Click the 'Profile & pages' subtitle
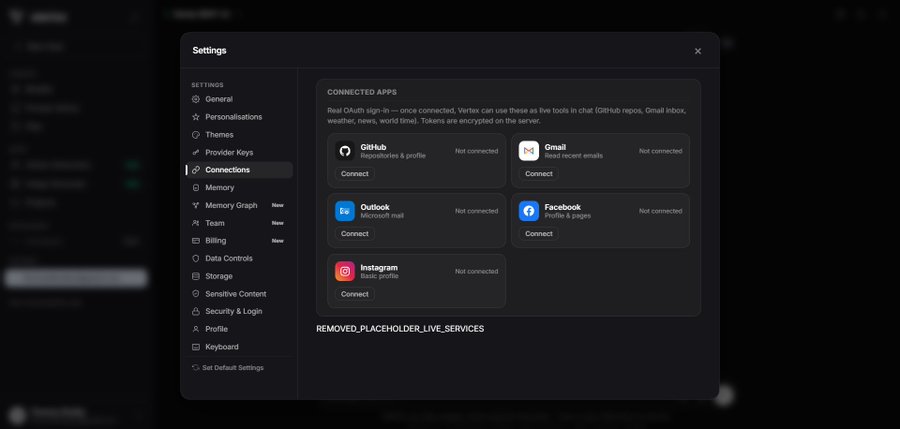Viewport: 900px width, 429px height. 568,216
